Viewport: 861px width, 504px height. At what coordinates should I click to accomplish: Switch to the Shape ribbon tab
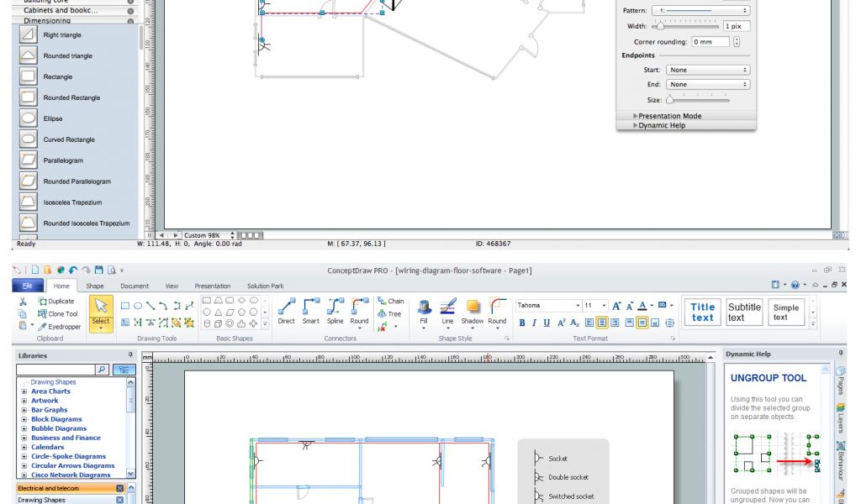click(95, 286)
